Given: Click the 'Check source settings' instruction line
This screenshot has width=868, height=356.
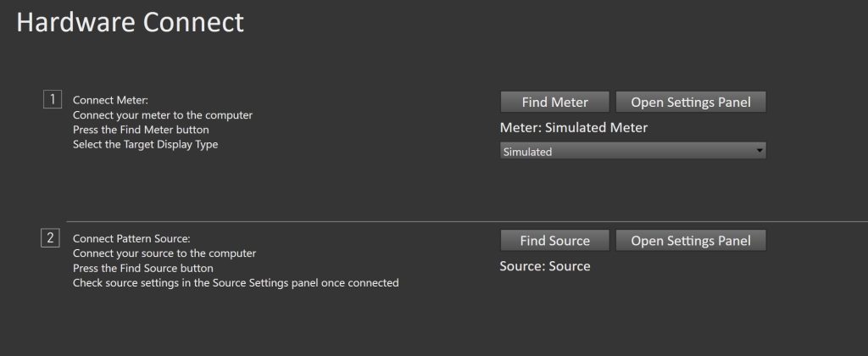Looking at the screenshot, I should tap(236, 283).
